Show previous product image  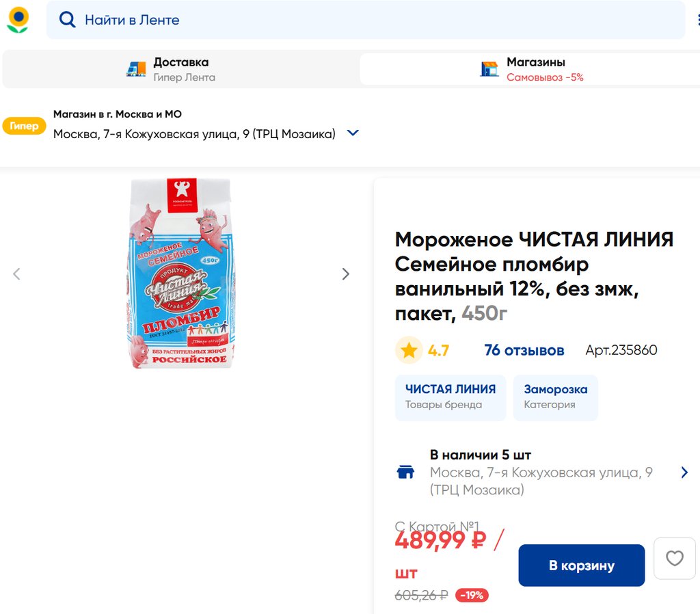(x=17, y=274)
